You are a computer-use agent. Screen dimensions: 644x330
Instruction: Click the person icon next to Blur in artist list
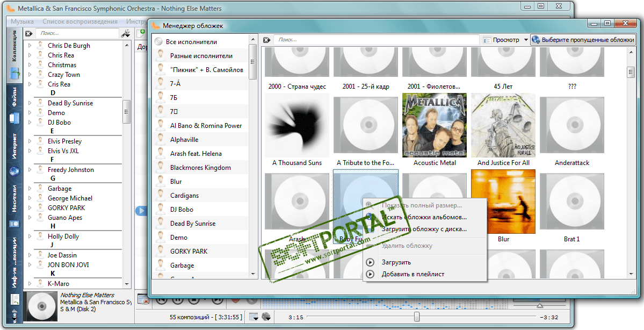[162, 181]
